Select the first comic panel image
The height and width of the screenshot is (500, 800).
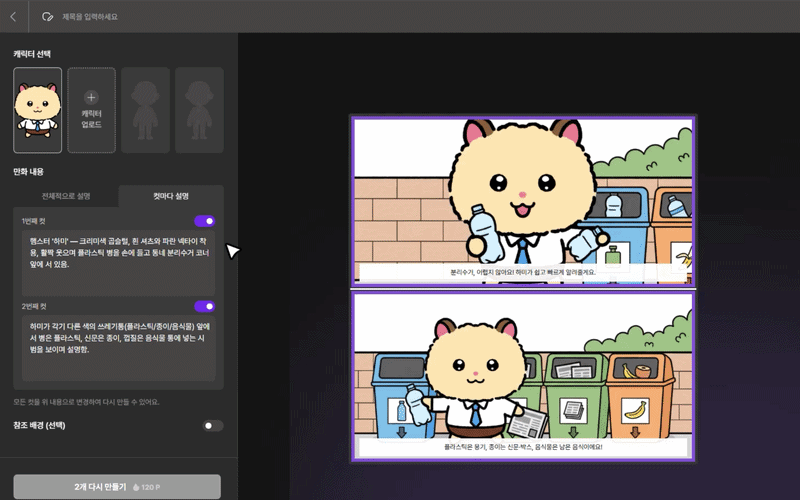pyautogui.click(x=523, y=202)
